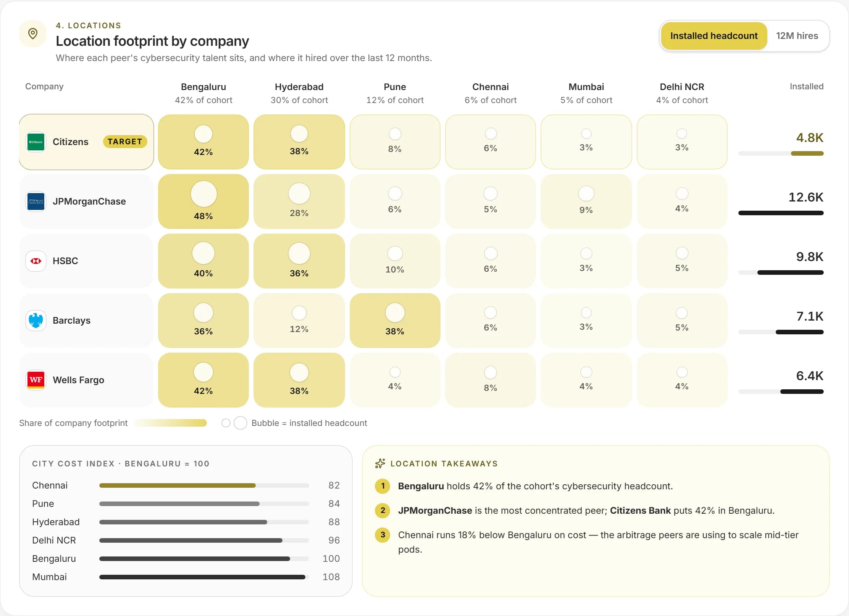Click the sparkle icon beside Location Takeaways
This screenshot has width=849, height=616.
pos(380,463)
